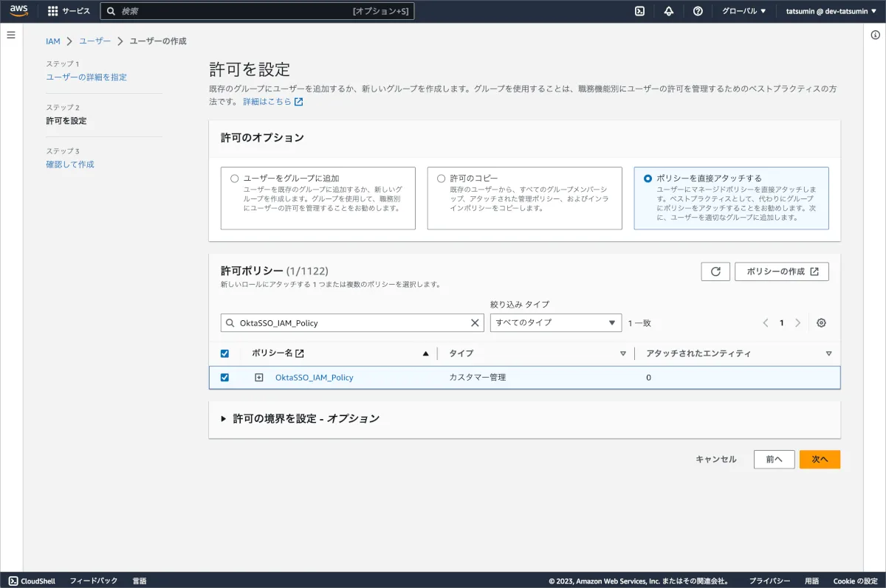This screenshot has width=886, height=588.
Task: Open the AWS CloudShell icon in top bar
Action: [x=640, y=11]
